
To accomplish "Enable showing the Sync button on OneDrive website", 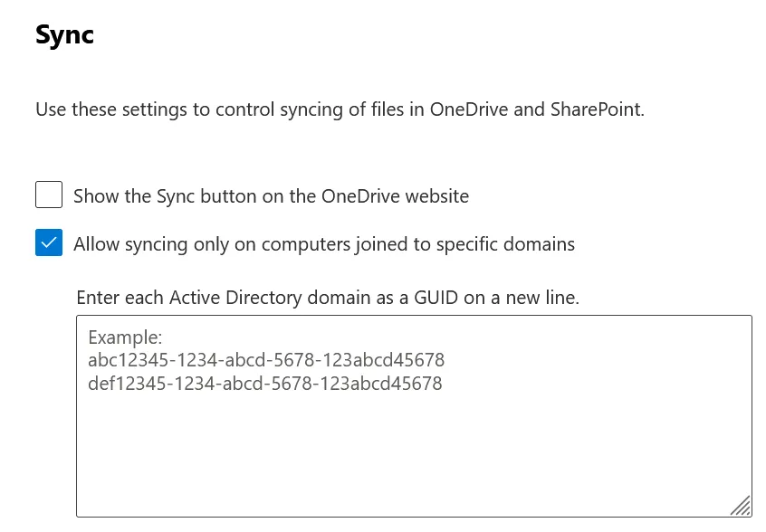I will click(x=48, y=195).
